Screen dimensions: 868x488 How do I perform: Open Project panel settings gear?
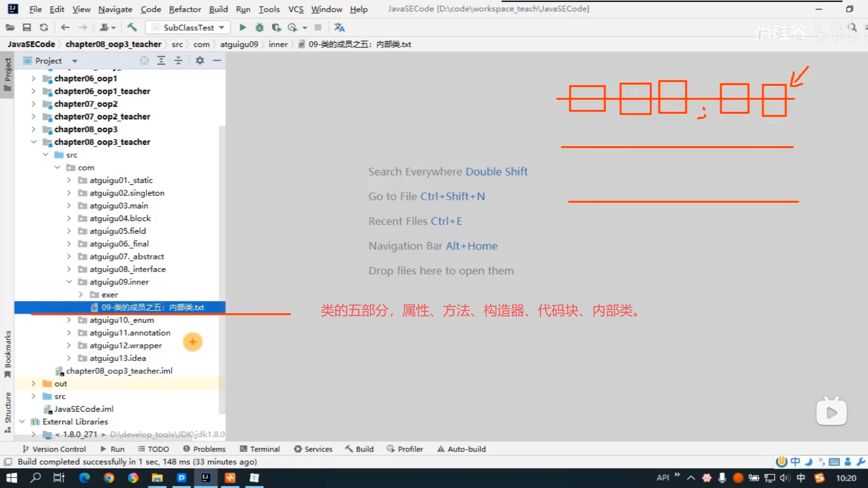pyautogui.click(x=200, y=61)
